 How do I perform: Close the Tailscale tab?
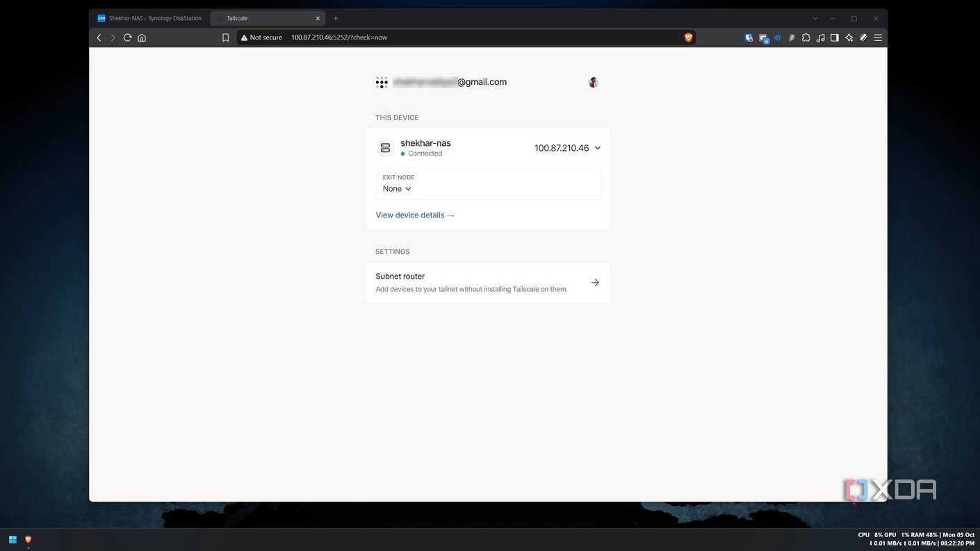(x=318, y=18)
